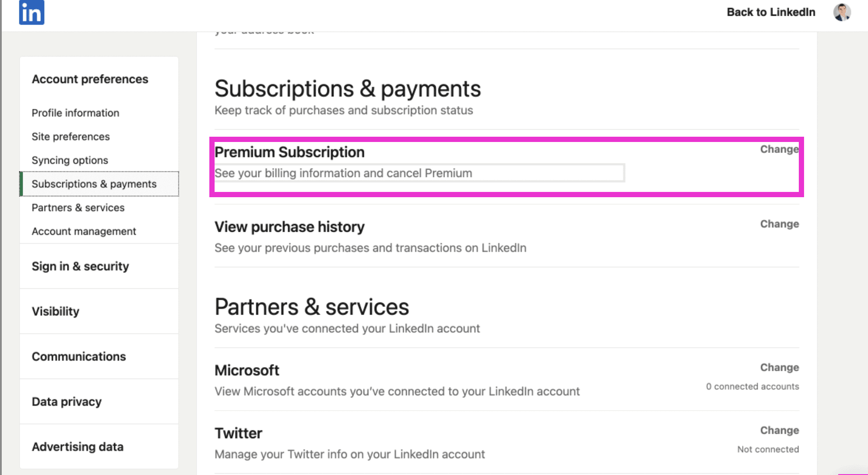
Task: Expand the Data privacy section
Action: [67, 402]
